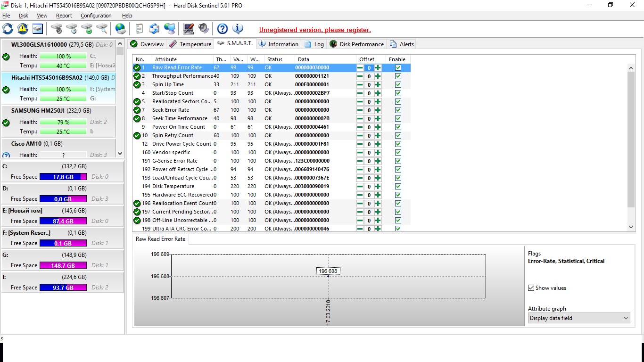644x362 pixels.
Task: Click the Unregistered version register link
Action: click(x=315, y=30)
